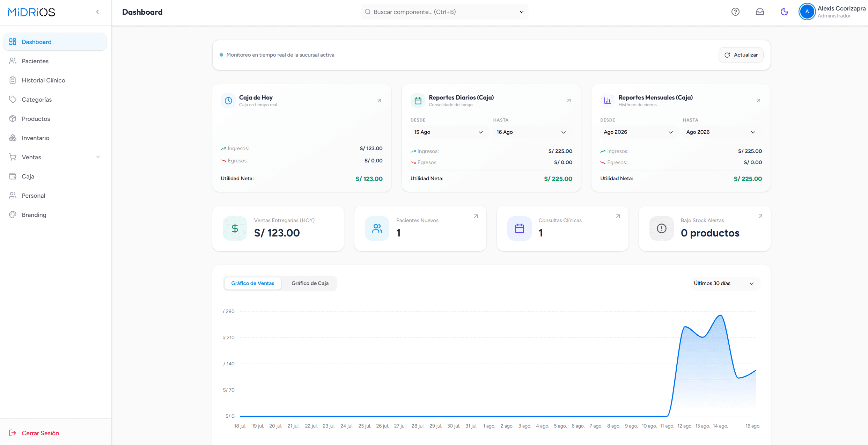Open Productos in the sidebar

(x=55, y=119)
